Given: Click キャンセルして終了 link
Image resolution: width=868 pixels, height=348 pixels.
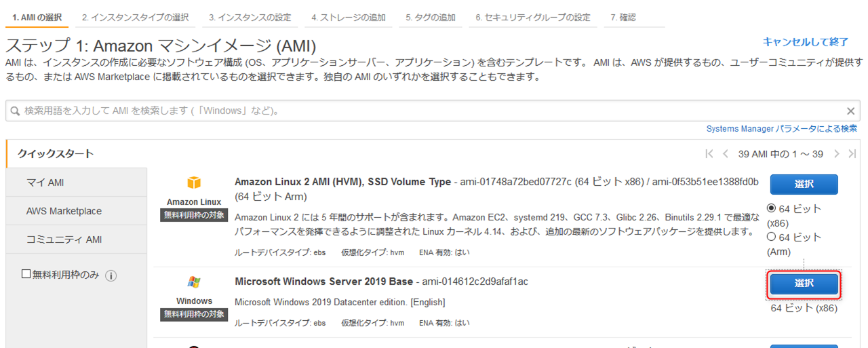Looking at the screenshot, I should (806, 41).
